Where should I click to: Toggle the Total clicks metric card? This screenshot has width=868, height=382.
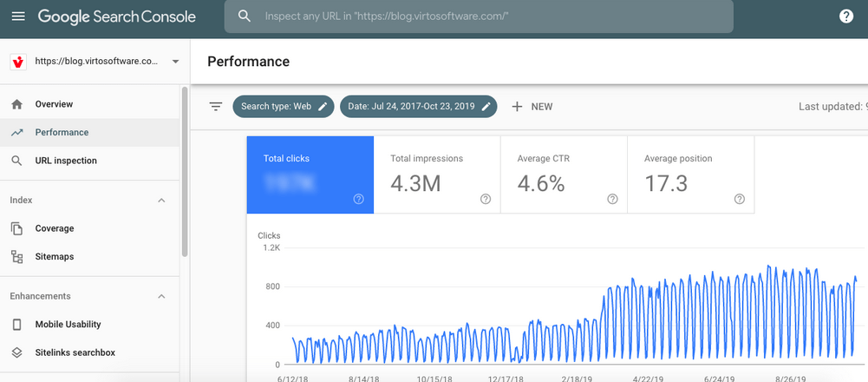click(310, 175)
